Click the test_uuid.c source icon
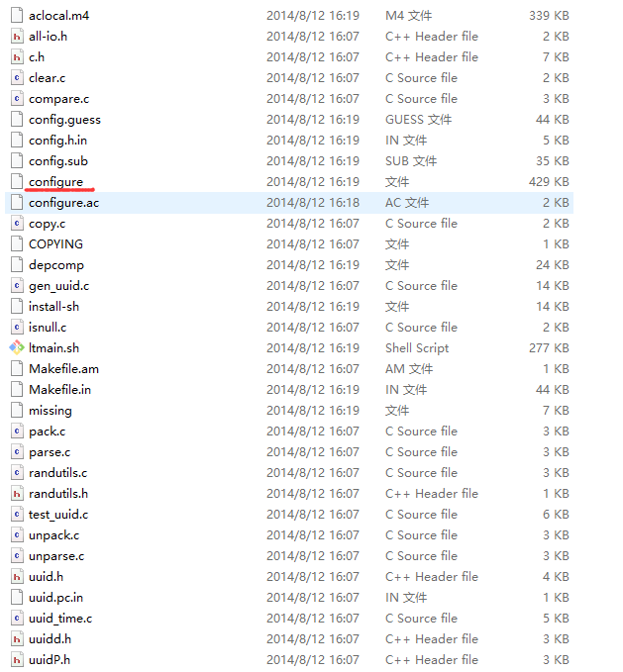The width and height of the screenshot is (623, 672). tap(17, 515)
